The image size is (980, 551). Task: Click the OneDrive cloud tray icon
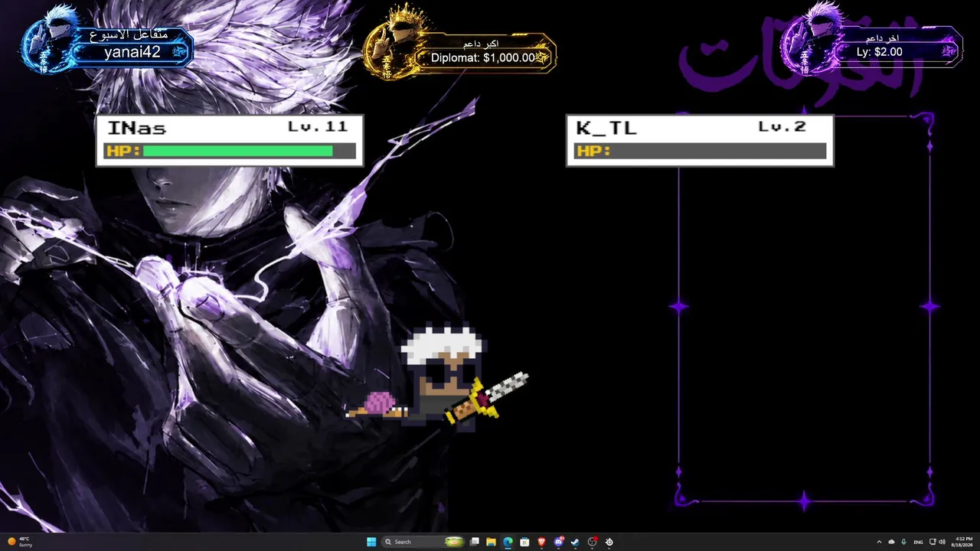(891, 542)
